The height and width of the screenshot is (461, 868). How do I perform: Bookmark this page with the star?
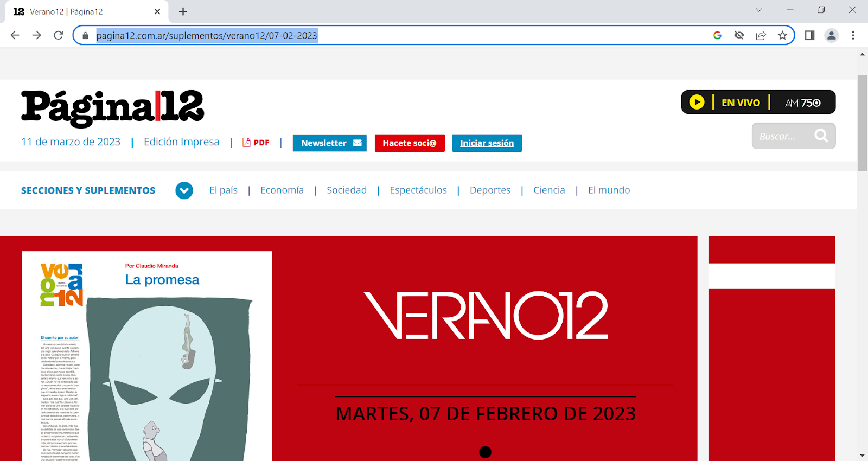[782, 35]
